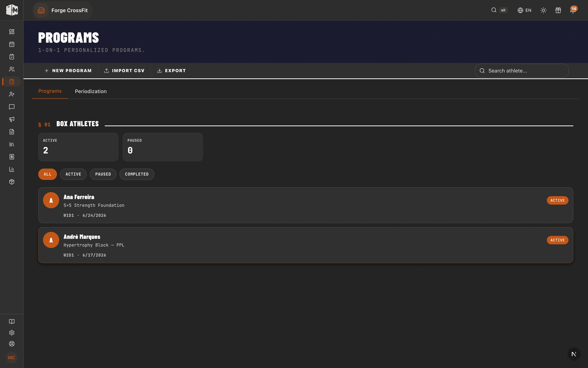Image resolution: width=588 pixels, height=368 pixels.
Task: Click the W2D1 · 6/17/2026 text
Action: click(x=85, y=255)
